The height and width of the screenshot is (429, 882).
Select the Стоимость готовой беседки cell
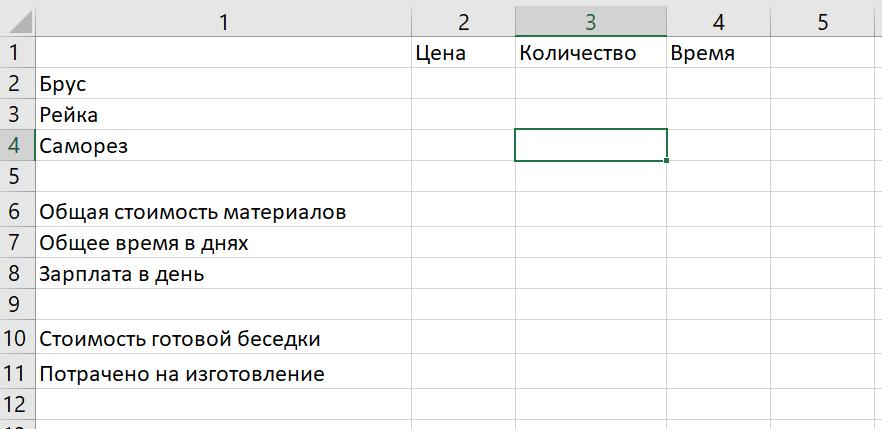click(x=223, y=338)
